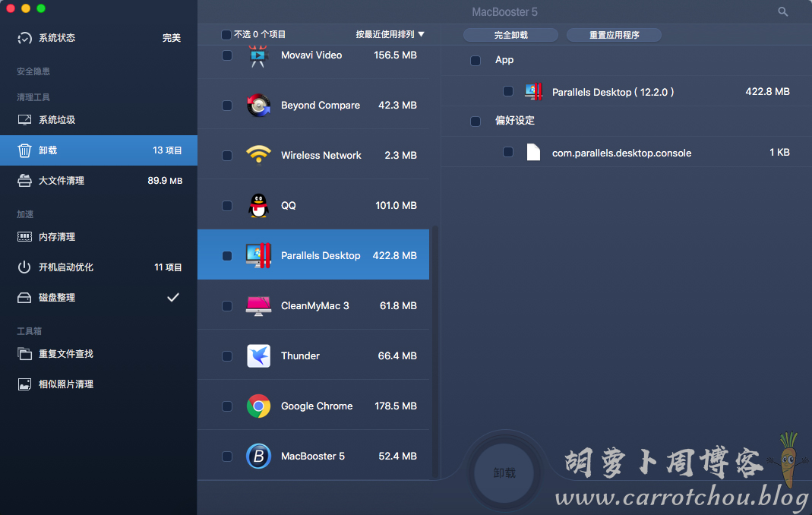Click the 大文件清理 icon

(24, 180)
